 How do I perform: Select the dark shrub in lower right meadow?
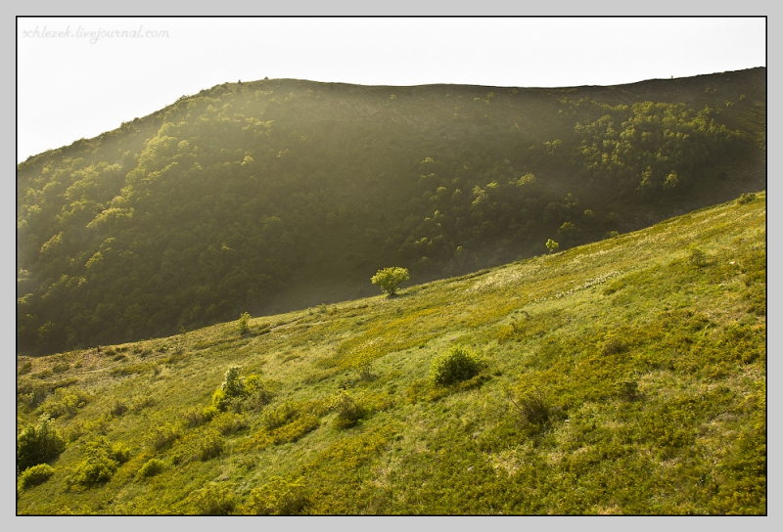533,407
